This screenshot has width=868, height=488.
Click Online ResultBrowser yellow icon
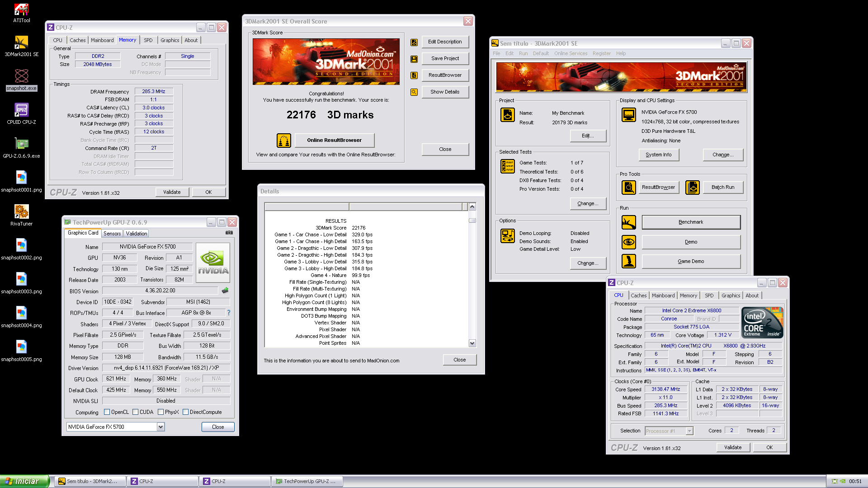[x=283, y=141]
